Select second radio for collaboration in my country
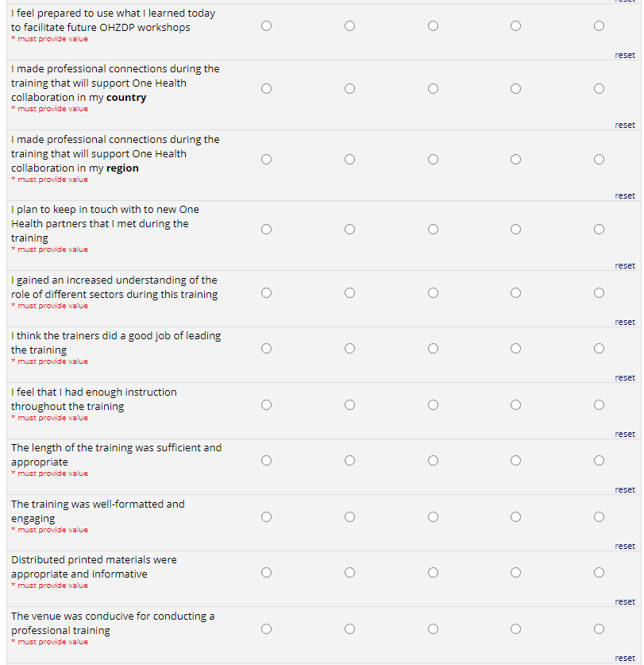 (349, 88)
